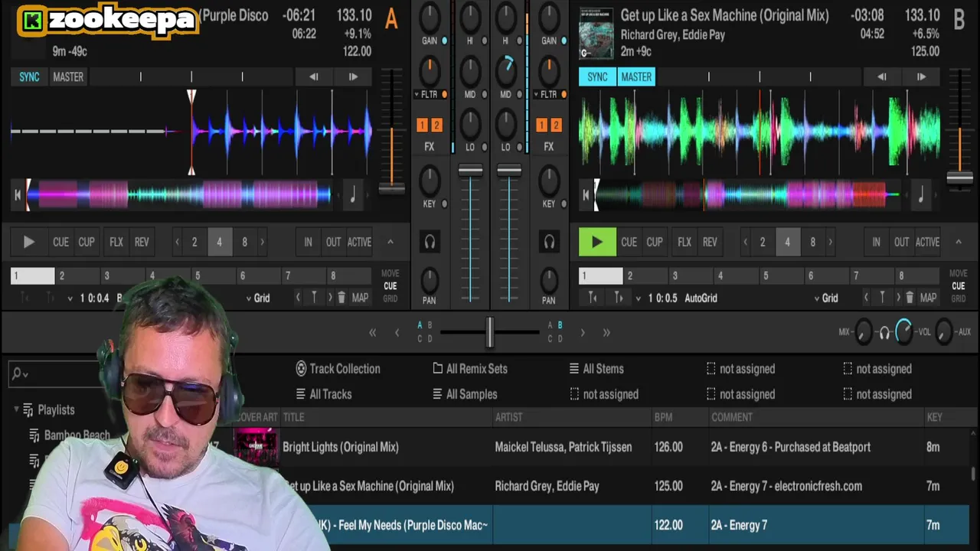Select hotcue slot 1 on Deck B
This screenshot has width=980, height=551.
(601, 275)
